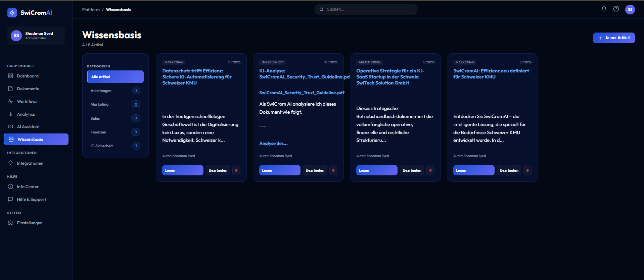Click the Info Center info icon
644x280 pixels.
(10, 187)
